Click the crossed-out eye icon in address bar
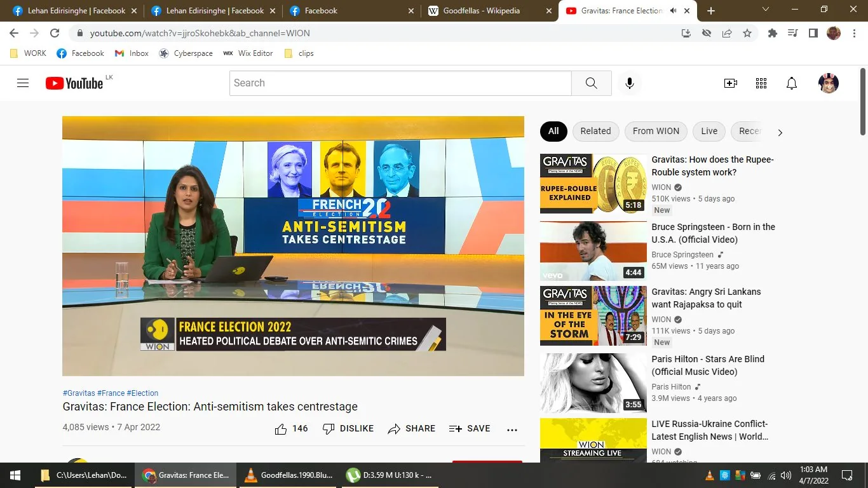This screenshot has height=488, width=868. (707, 33)
